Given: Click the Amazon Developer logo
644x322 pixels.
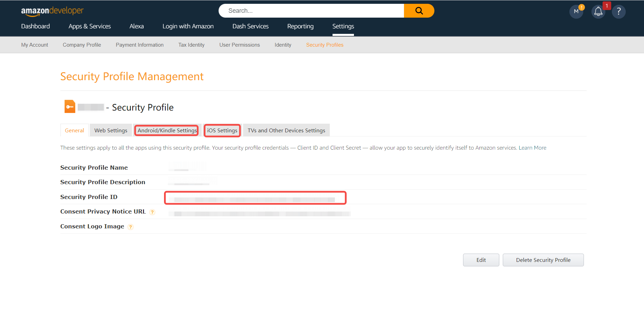Looking at the screenshot, I should pos(52,11).
